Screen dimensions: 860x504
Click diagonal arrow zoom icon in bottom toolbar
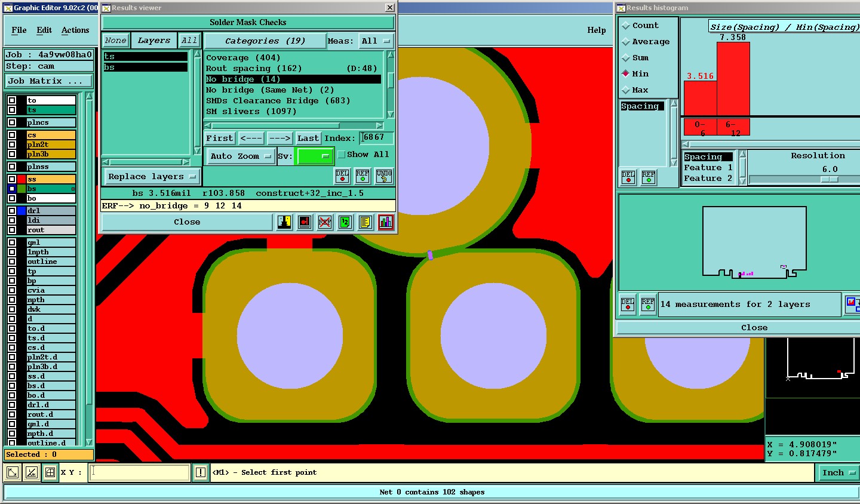pos(13,473)
